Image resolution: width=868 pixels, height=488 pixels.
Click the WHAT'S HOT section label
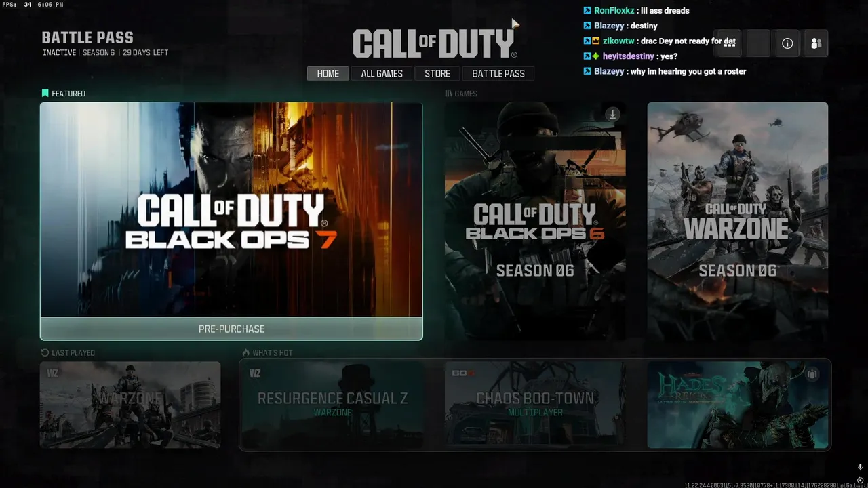[273, 353]
